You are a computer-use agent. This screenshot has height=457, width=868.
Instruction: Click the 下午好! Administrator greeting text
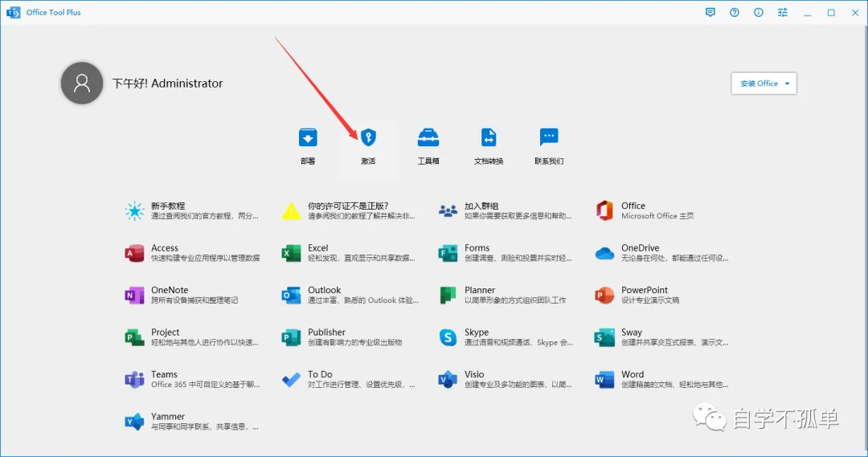(168, 83)
